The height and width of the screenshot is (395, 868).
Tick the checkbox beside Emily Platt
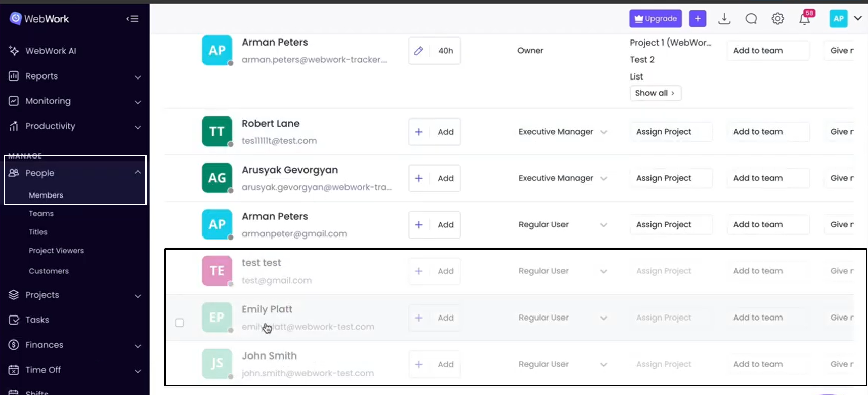point(180,323)
